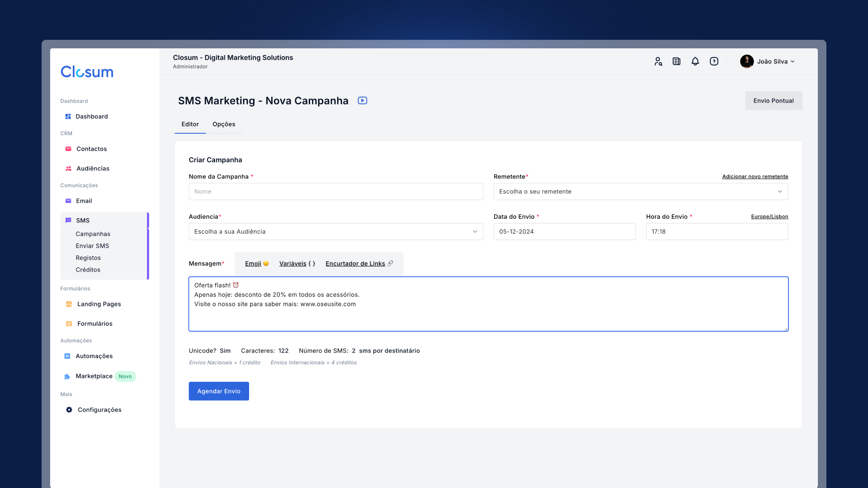Click the Variáveis curly braces icon

(312, 263)
